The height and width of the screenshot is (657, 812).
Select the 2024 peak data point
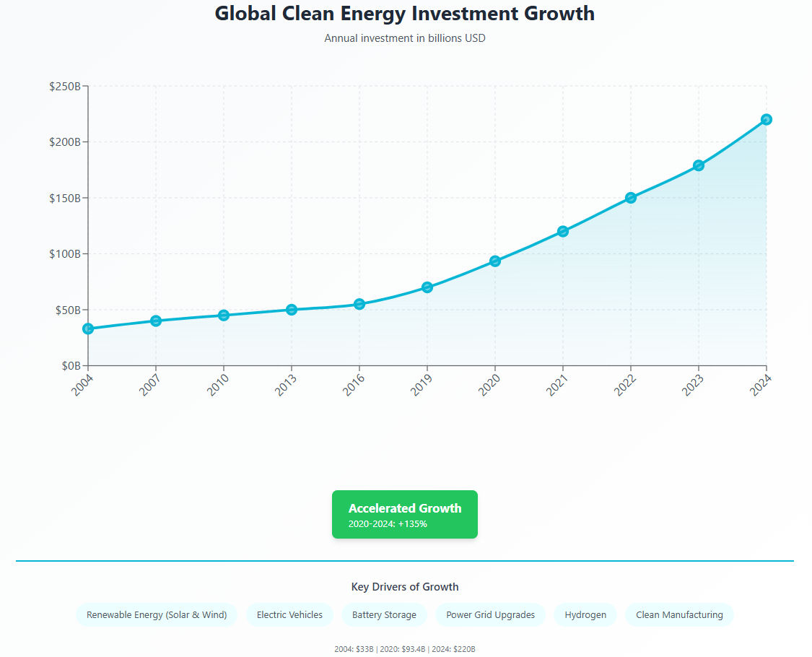(767, 119)
